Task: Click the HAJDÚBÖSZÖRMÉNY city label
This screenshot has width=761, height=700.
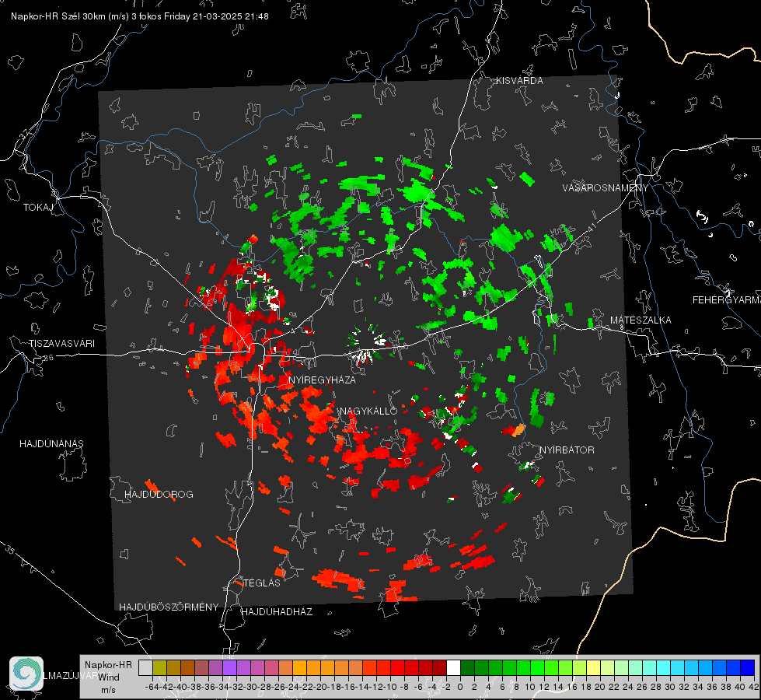Action: click(x=169, y=607)
